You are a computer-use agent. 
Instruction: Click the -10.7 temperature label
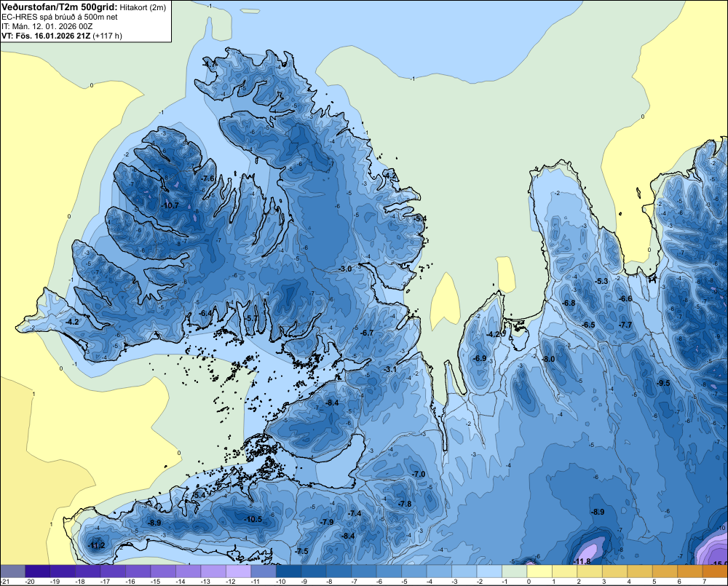170,205
